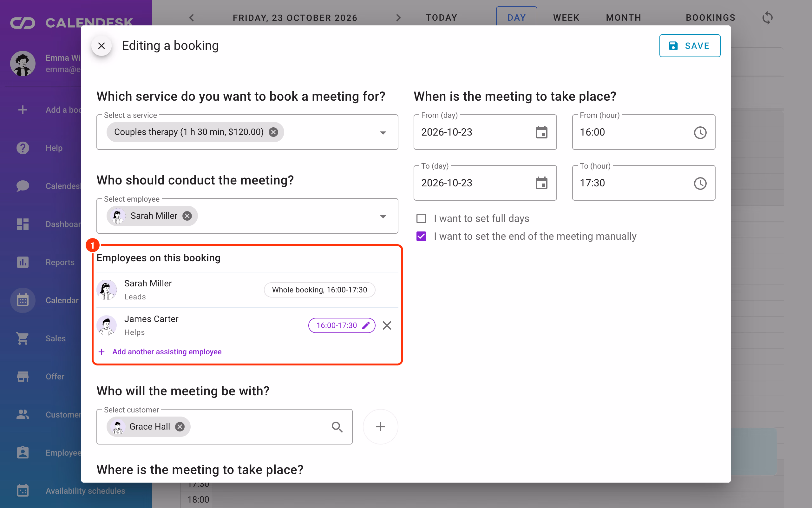Remove Grace Hall customer chip

pos(180,427)
